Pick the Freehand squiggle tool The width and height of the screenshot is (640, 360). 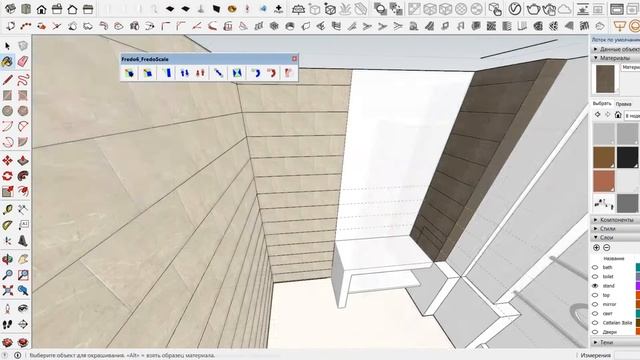point(23,79)
